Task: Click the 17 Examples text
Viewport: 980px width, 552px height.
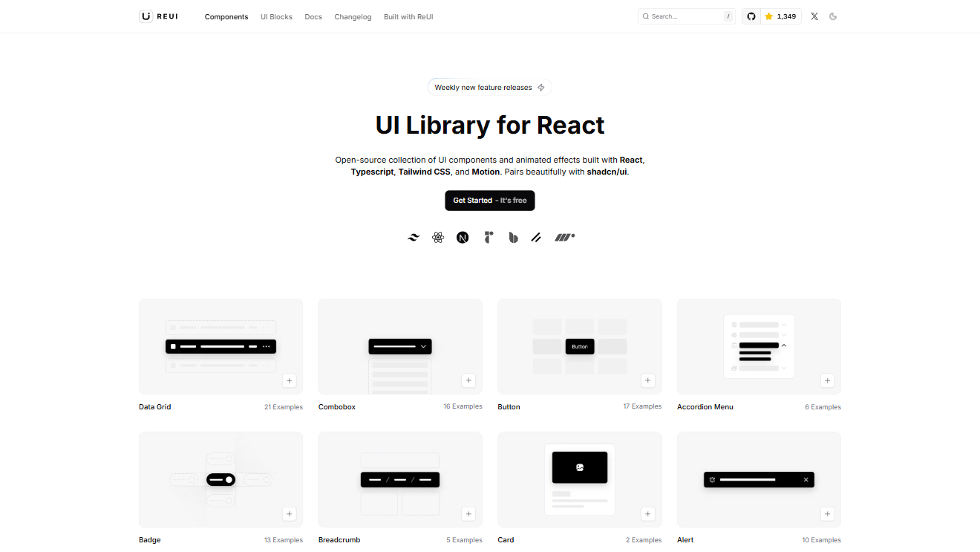Action: pos(642,406)
